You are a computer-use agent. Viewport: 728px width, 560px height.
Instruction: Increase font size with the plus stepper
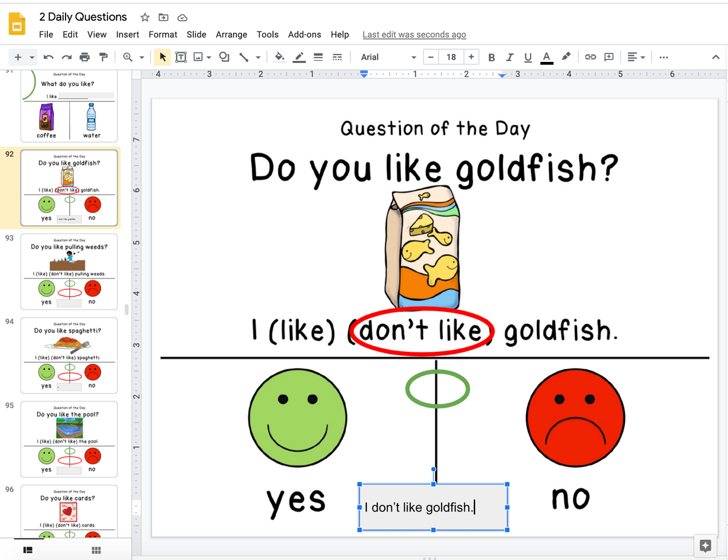point(471,56)
